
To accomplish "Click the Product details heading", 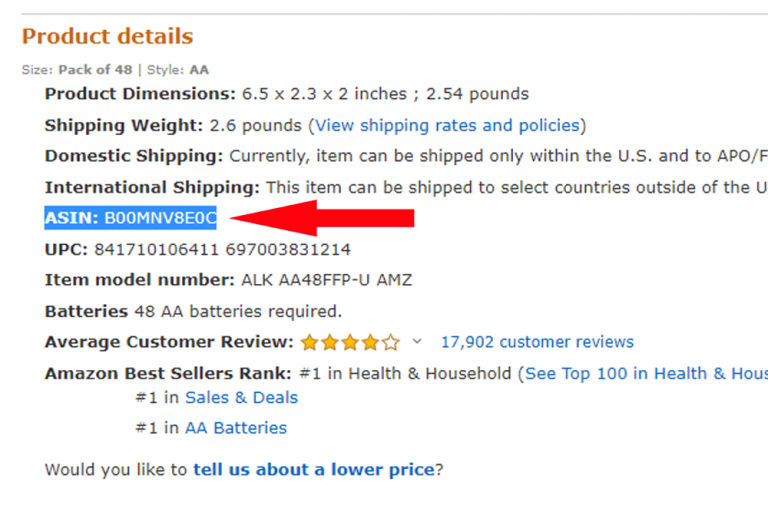I will (107, 37).
